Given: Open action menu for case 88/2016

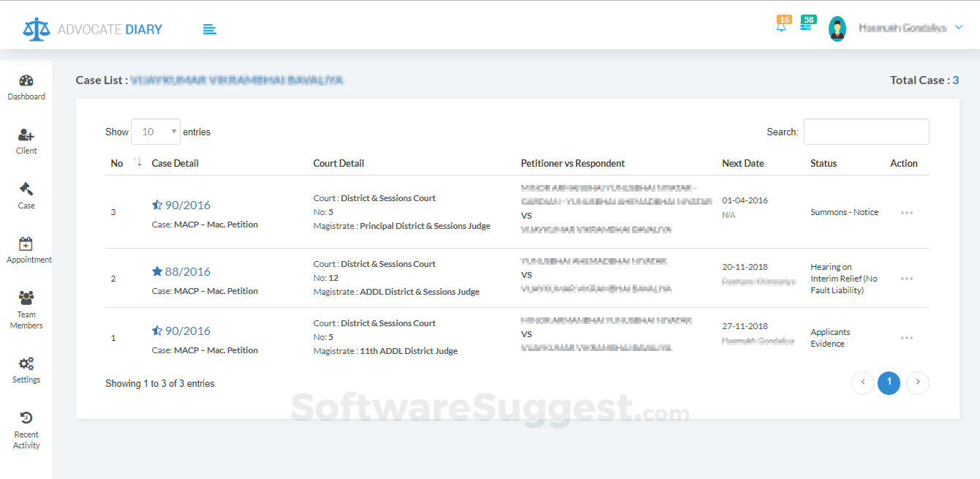Looking at the screenshot, I should click(907, 279).
